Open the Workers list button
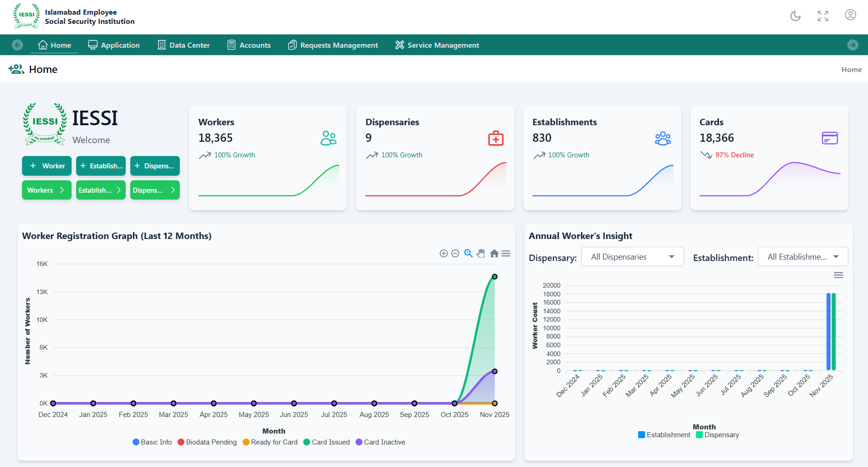The height and width of the screenshot is (467, 868). (47, 190)
